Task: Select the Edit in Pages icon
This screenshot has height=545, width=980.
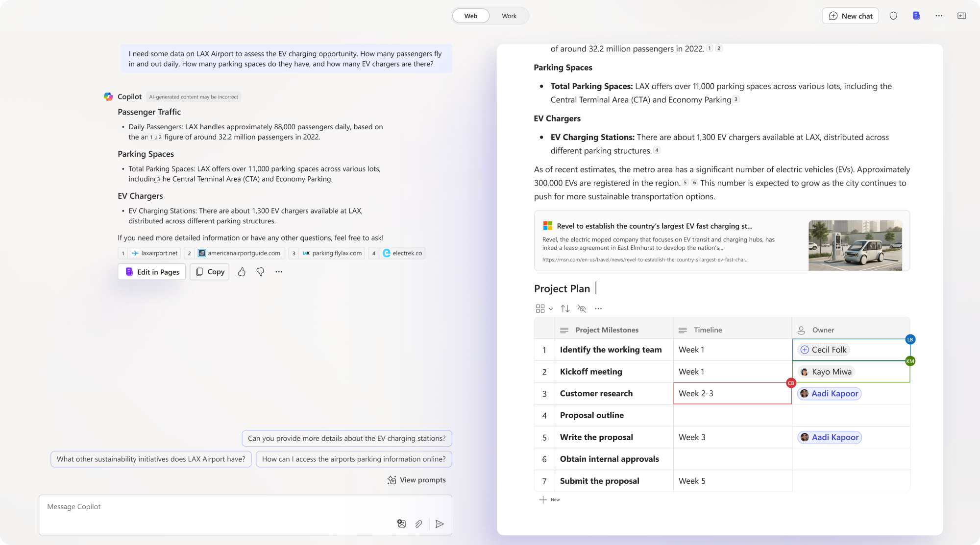Action: pos(128,272)
